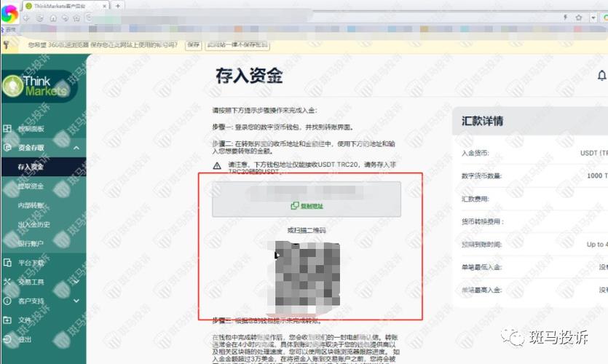The height and width of the screenshot is (364, 608).
Task: Click 保存 to save the password
Action: tap(194, 45)
